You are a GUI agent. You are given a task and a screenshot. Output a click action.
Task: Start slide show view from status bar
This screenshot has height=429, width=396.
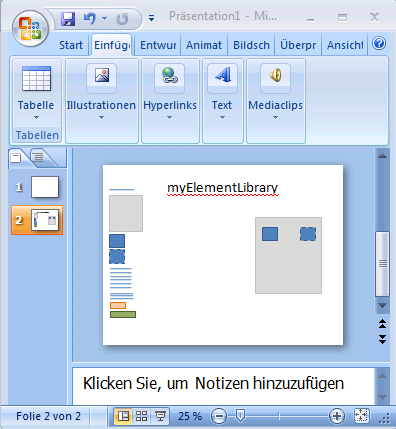(160, 416)
